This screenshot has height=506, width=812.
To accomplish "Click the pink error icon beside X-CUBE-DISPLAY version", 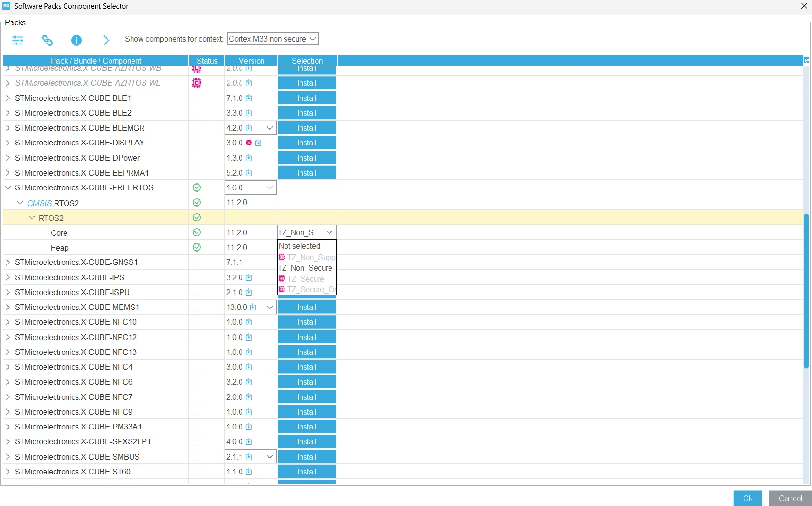I will pyautogui.click(x=249, y=143).
